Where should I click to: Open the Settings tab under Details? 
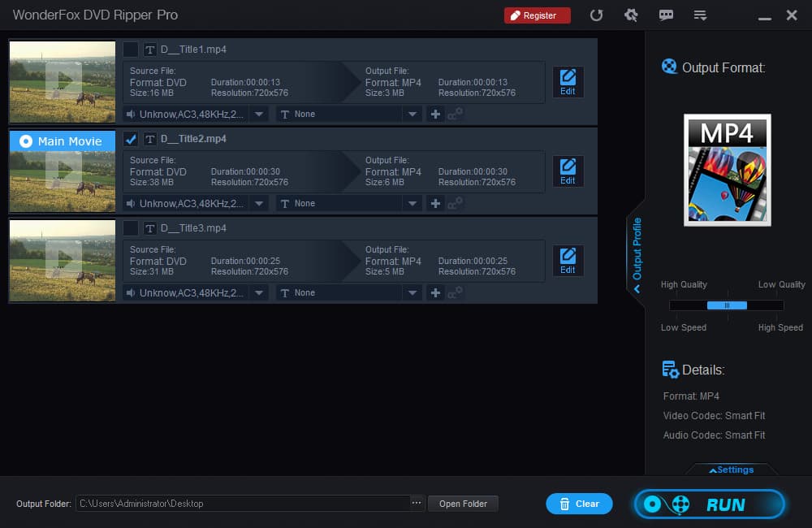pos(731,470)
